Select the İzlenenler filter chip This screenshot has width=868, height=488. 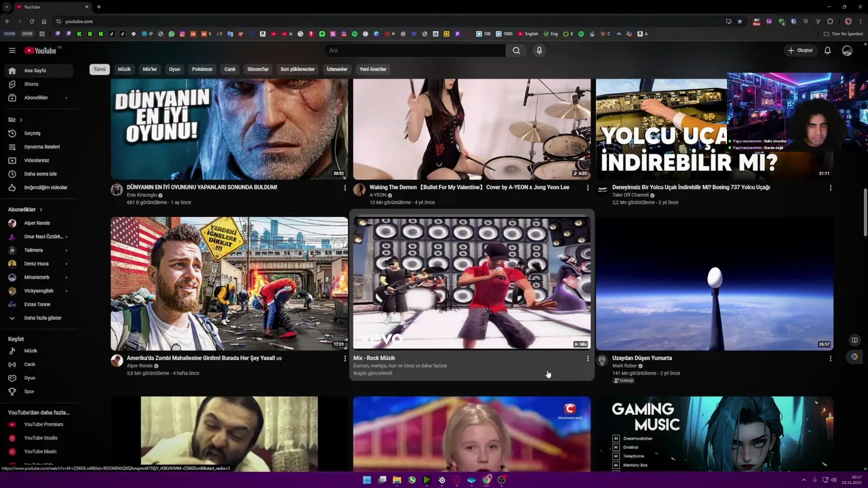coord(337,69)
